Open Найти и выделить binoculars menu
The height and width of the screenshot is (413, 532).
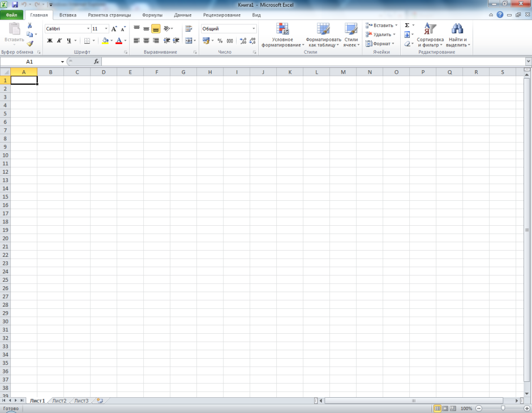[x=458, y=35]
